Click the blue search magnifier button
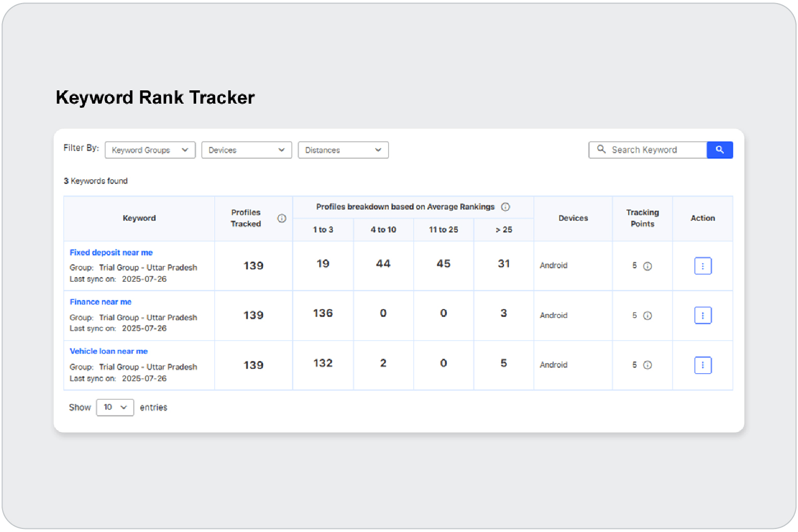This screenshot has width=798, height=532. click(x=719, y=150)
